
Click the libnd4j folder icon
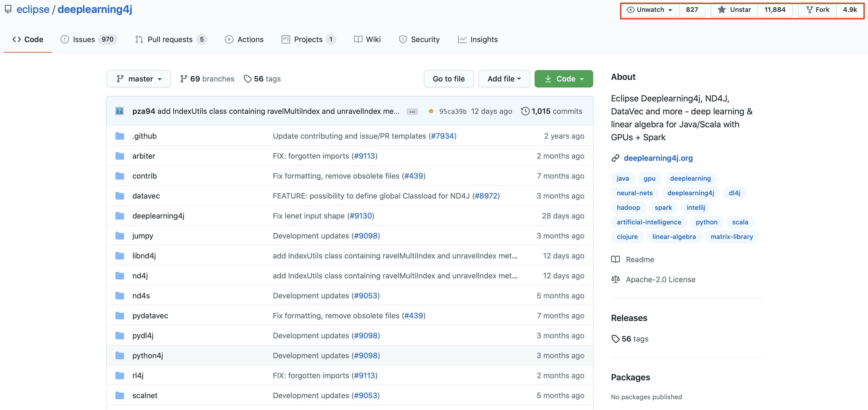pyautogui.click(x=119, y=256)
